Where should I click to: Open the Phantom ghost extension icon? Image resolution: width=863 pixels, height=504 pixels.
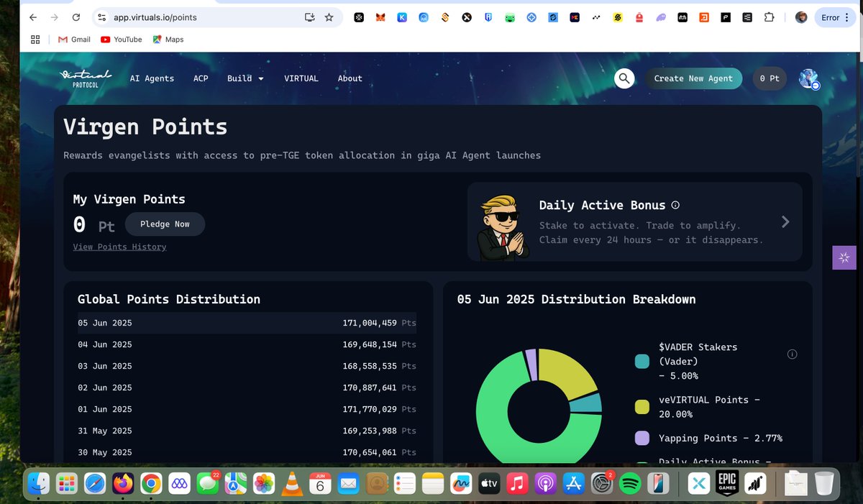click(660, 17)
